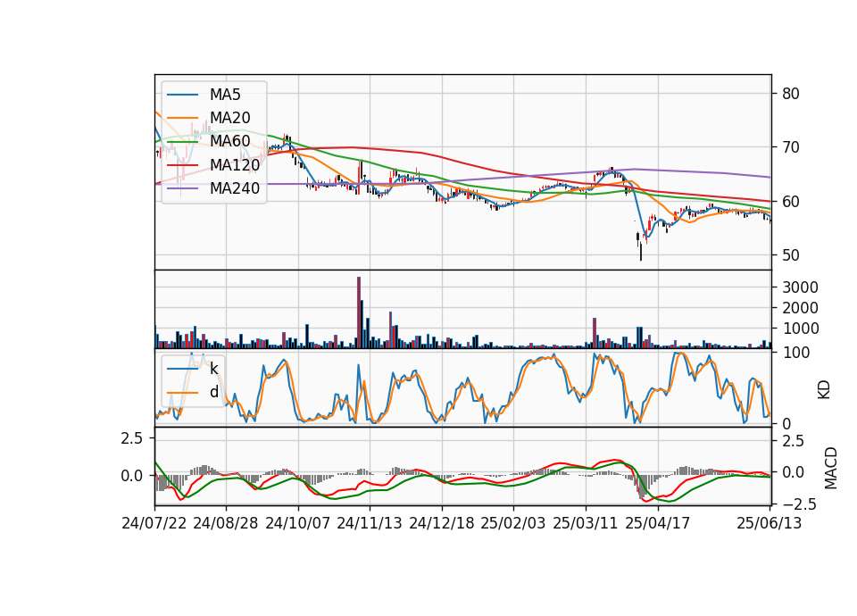Click the purple MA240 legend line sample
Image resolution: width=857 pixels, height=616 pixels.
point(182,188)
